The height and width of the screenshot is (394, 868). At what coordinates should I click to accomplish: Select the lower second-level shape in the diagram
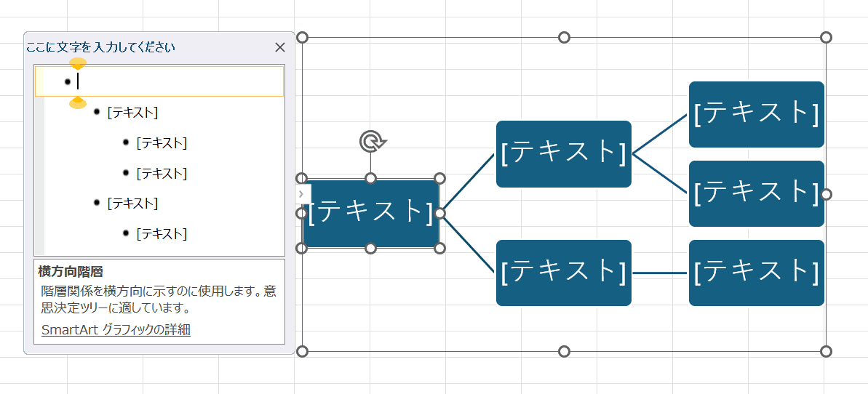(x=563, y=273)
